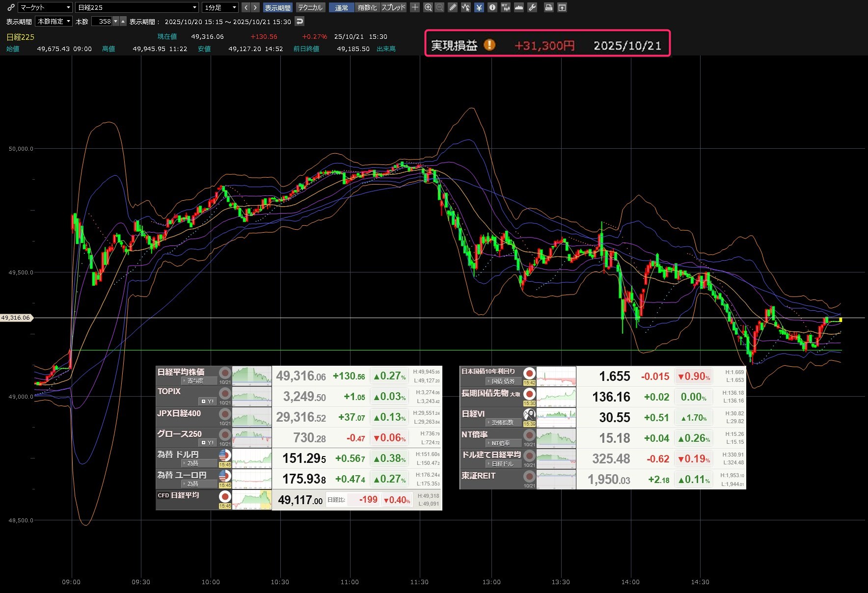Viewport: 868px width, 593px height.
Task: Click the print chart icon
Action: coord(549,7)
